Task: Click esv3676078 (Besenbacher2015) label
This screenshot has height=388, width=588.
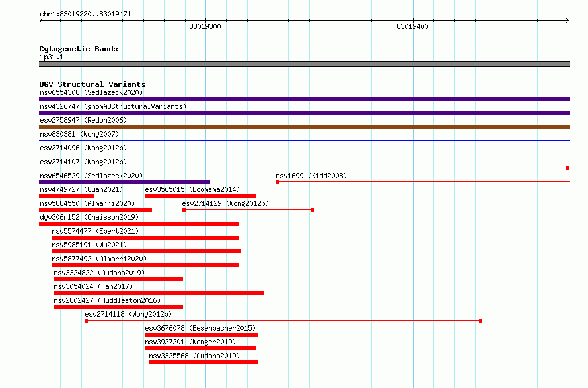Action: click(x=200, y=328)
